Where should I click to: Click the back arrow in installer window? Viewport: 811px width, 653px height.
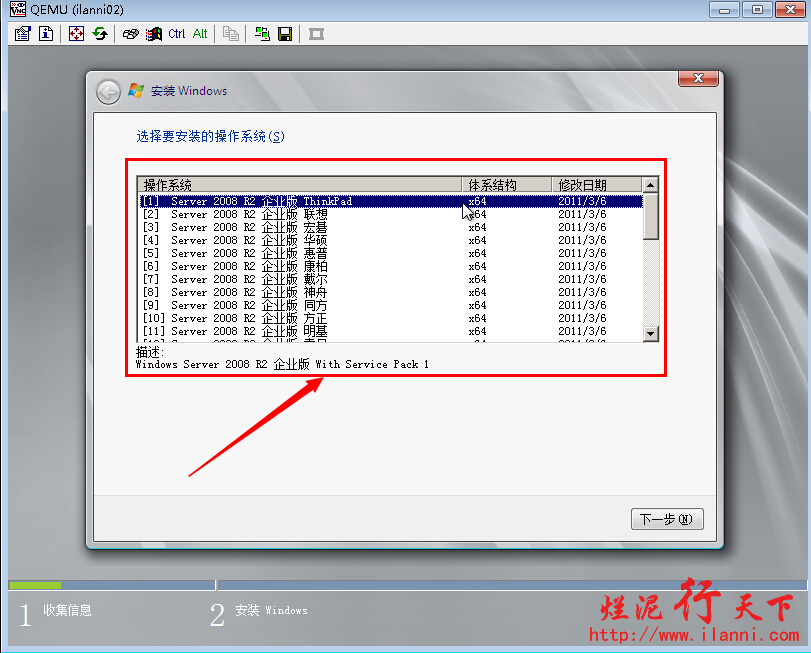[108, 92]
